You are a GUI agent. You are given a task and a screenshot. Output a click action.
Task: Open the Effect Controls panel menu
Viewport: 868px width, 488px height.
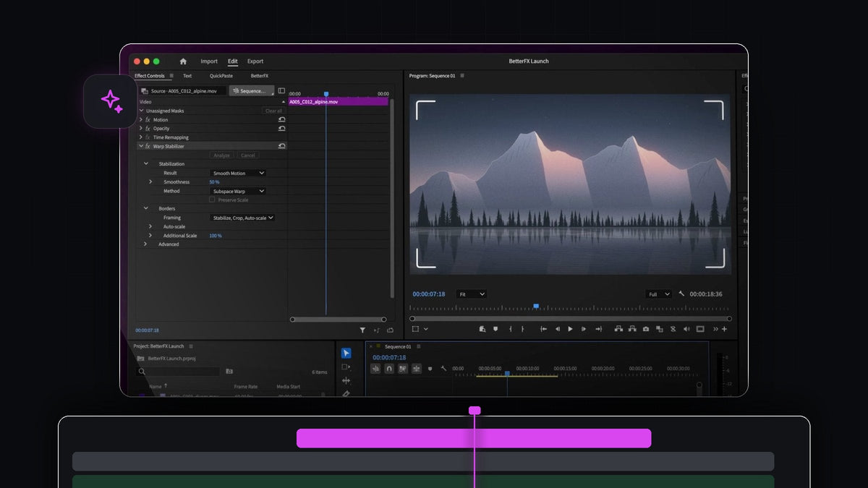click(171, 76)
